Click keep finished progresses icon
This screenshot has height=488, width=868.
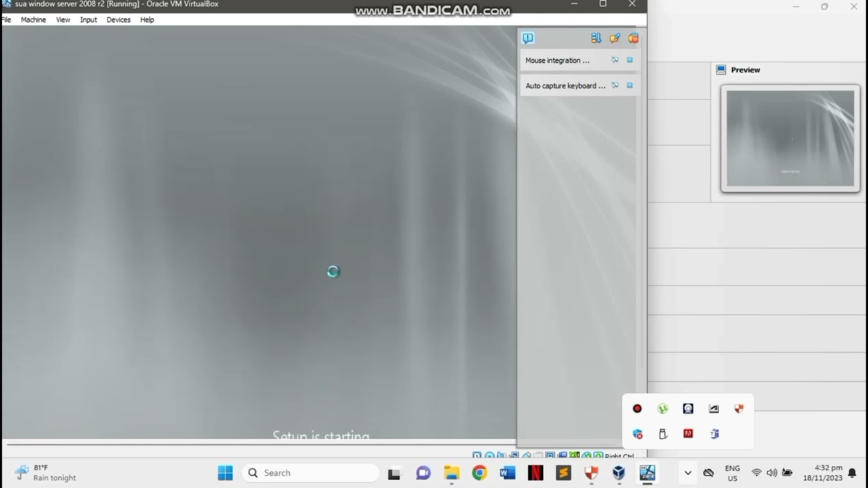(615, 38)
